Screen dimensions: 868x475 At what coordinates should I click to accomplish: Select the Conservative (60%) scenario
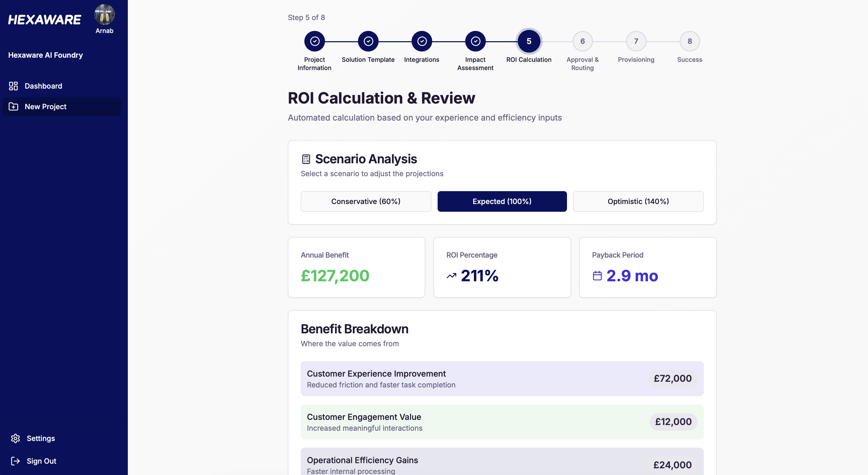click(x=366, y=201)
